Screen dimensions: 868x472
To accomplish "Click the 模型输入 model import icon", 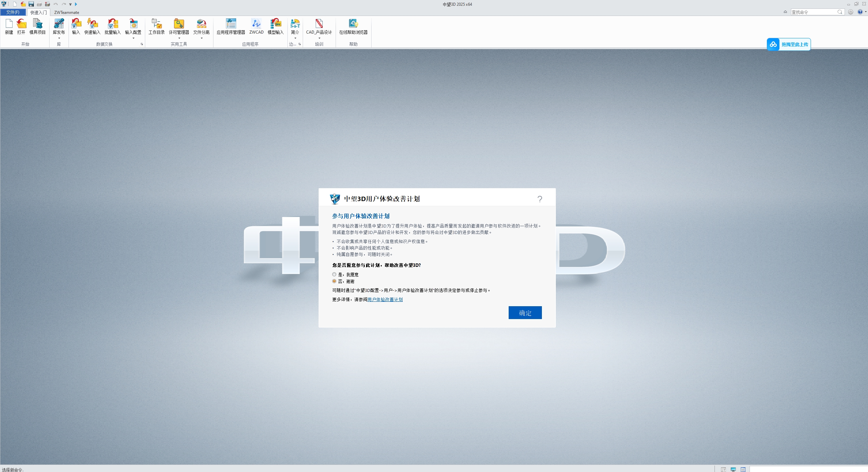I will (x=276, y=26).
